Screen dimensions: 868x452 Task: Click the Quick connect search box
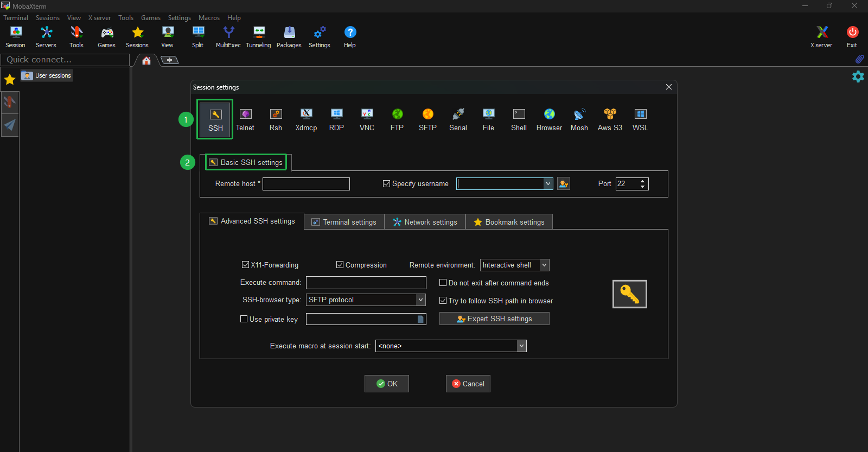pos(65,60)
